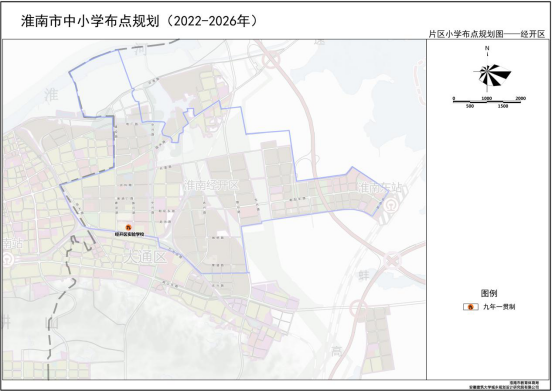
Task: Click the cloverleaf interchange southeast of 淮南东站
Action: (391, 261)
